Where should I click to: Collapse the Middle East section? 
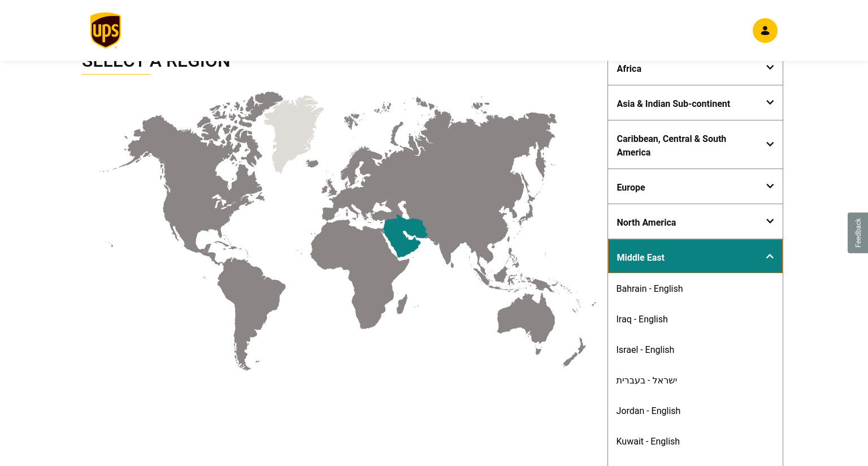coord(695,256)
